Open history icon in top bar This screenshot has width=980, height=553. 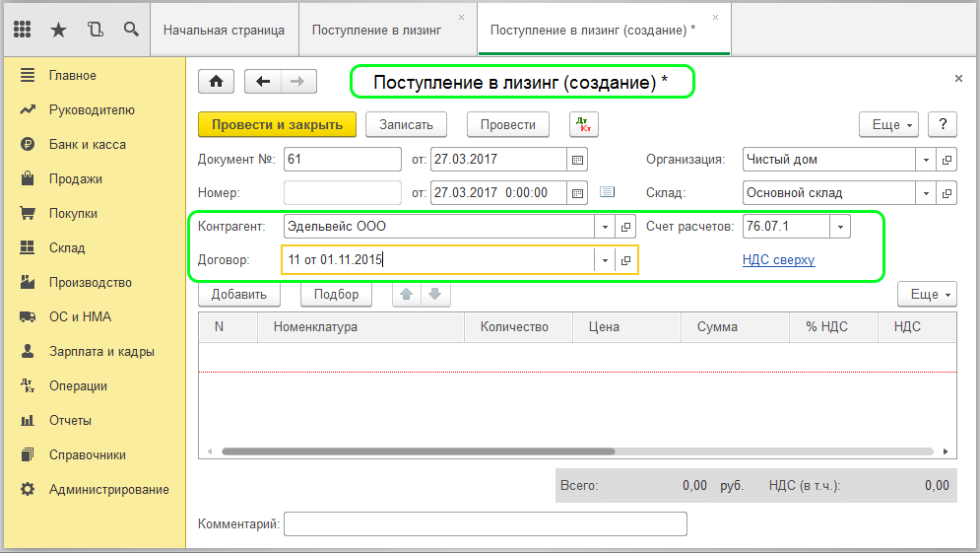[95, 30]
